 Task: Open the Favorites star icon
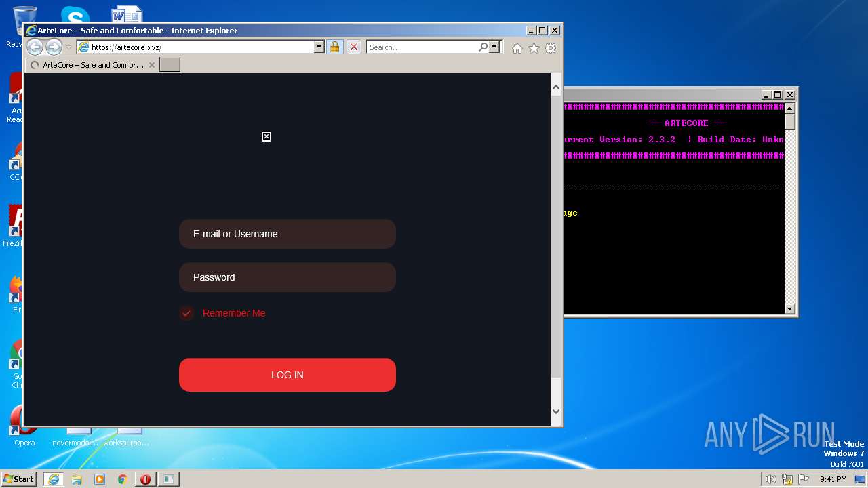click(x=534, y=48)
